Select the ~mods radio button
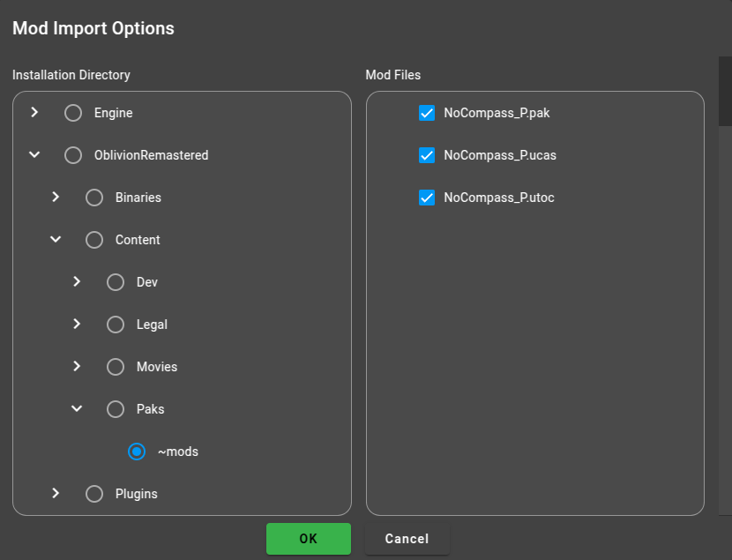 (x=137, y=452)
